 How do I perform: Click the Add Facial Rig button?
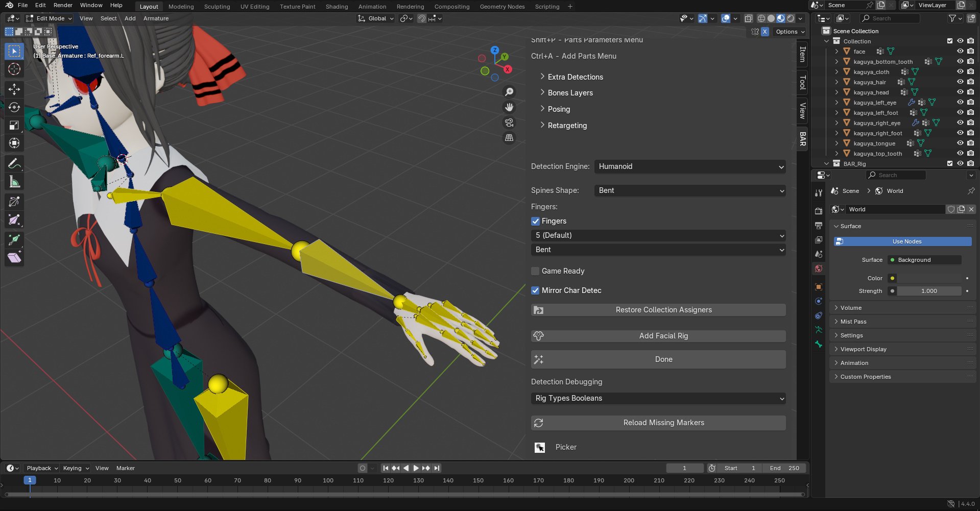point(663,335)
